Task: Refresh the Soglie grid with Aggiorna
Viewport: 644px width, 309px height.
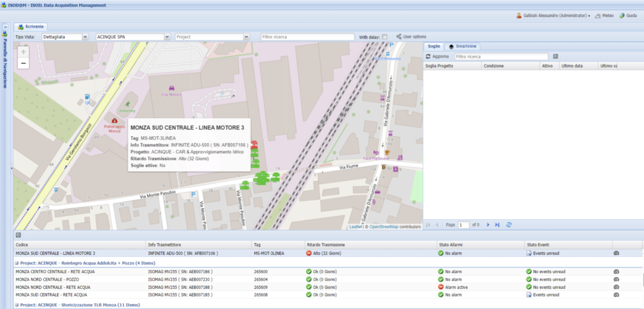Action: tap(437, 57)
